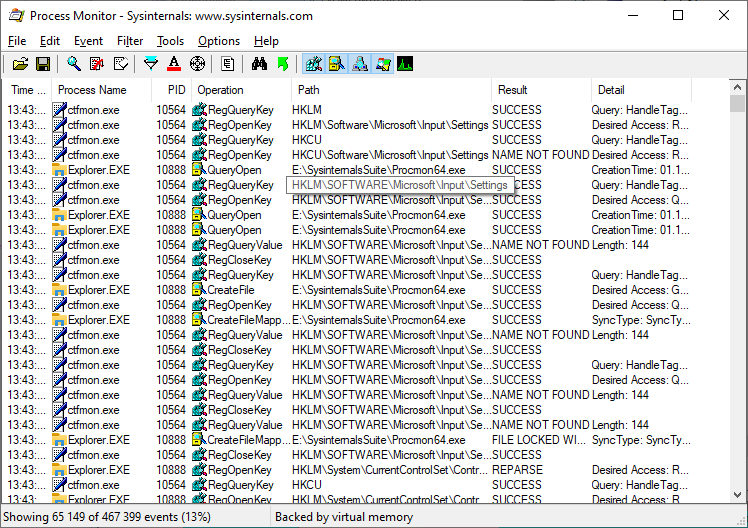This screenshot has width=748, height=528.
Task: Click the 'SyncType: SyncTy...' detail of FILE LOCKED row
Action: point(642,440)
